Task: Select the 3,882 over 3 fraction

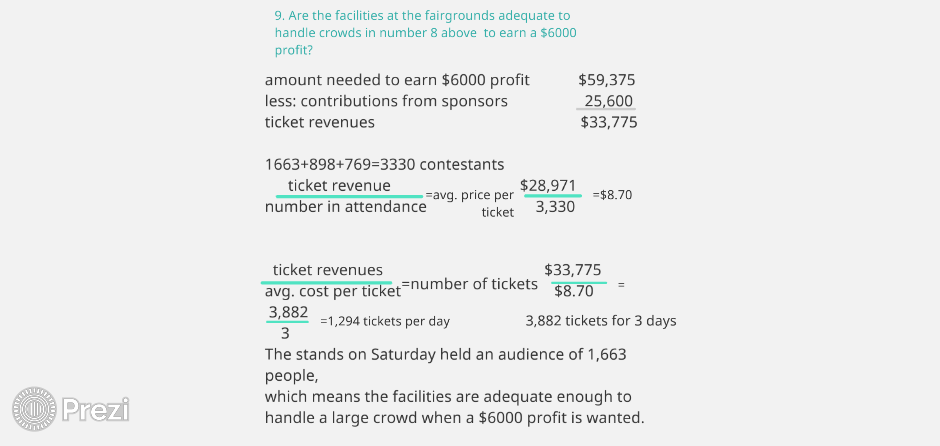Action: coord(288,323)
